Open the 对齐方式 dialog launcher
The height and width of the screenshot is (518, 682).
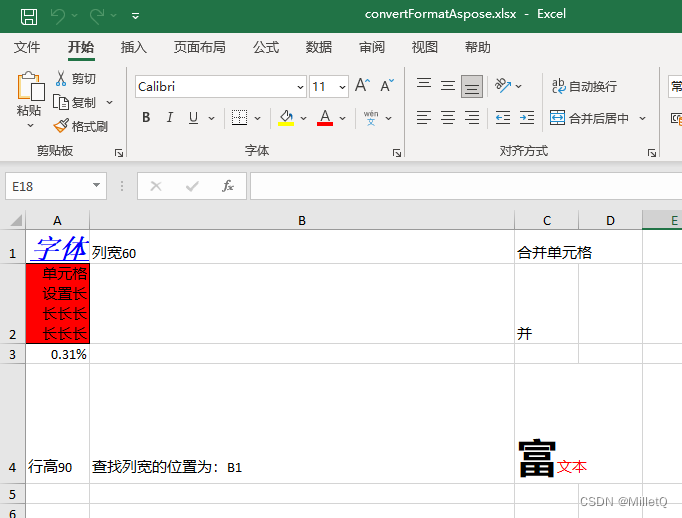[x=652, y=153]
